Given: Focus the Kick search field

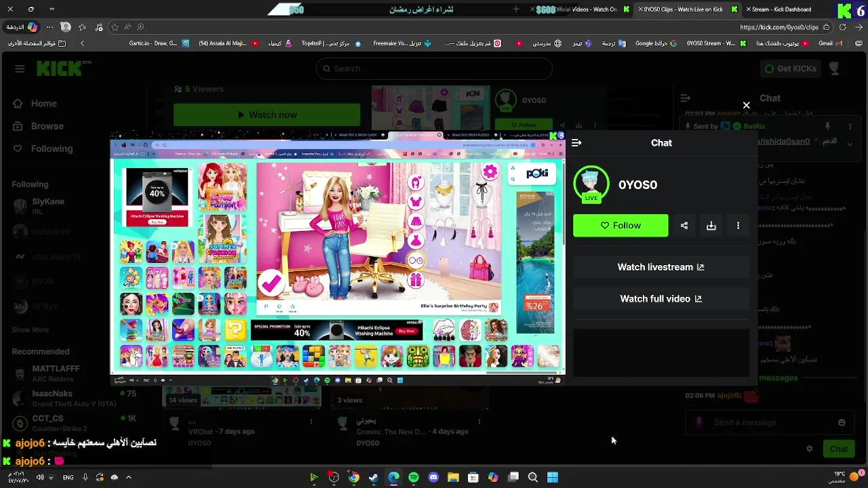Looking at the screenshot, I should click(x=434, y=68).
